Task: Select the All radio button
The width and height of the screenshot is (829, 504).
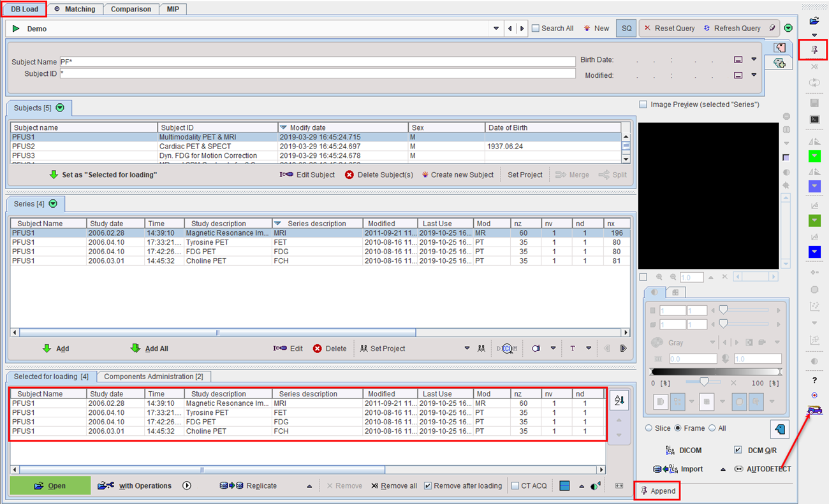Action: pyautogui.click(x=712, y=428)
